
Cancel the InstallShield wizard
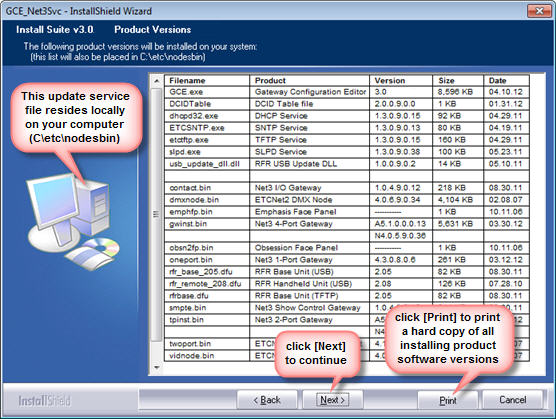tap(512, 400)
